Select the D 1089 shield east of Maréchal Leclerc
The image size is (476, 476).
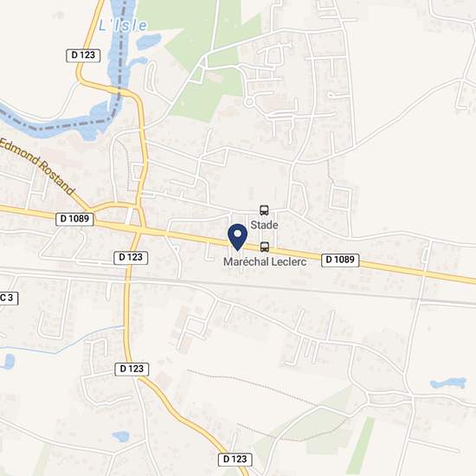[340, 260]
